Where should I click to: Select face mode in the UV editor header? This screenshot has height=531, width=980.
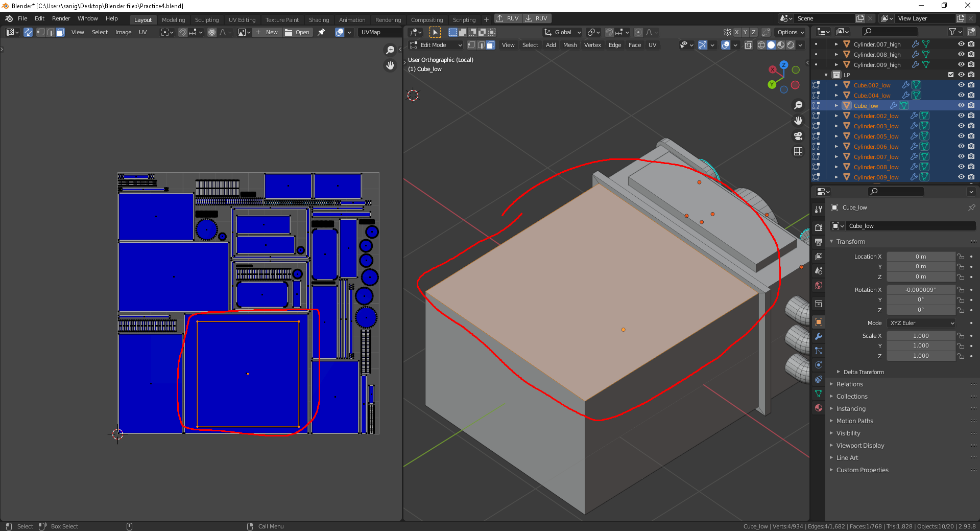pos(60,32)
